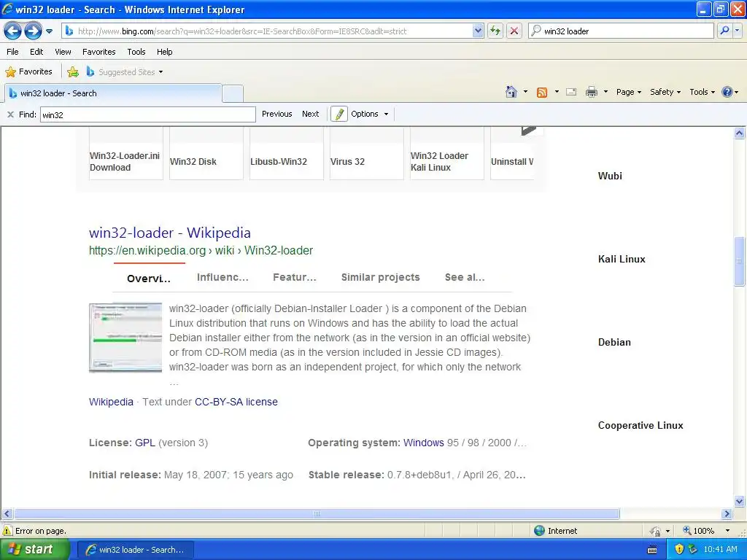
Task: Click the Next find button
Action: tap(310, 114)
